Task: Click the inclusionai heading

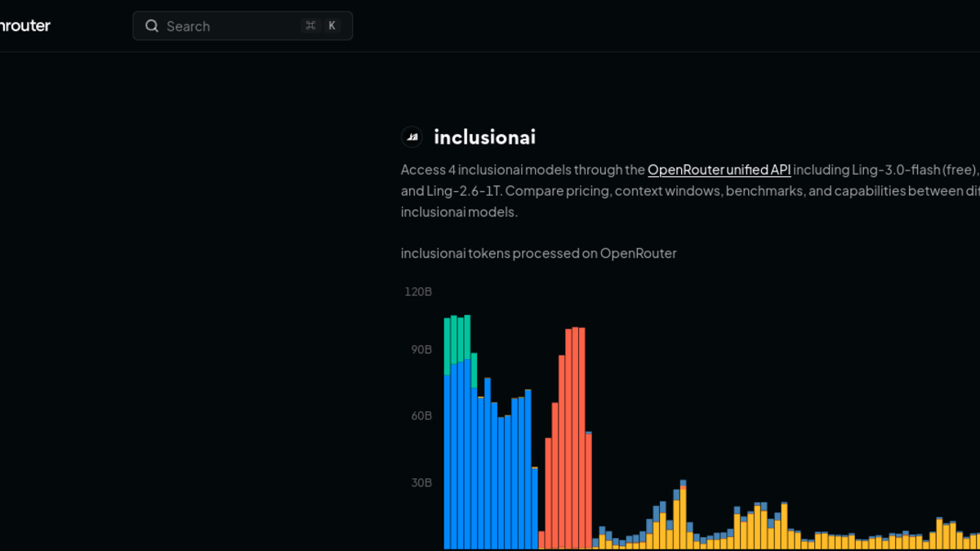Action: pyautogui.click(x=484, y=137)
